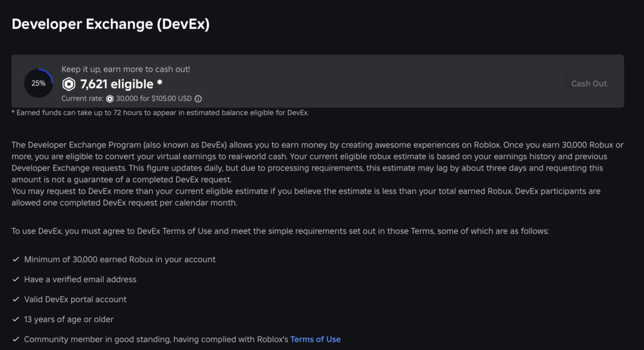Click 'Minimum of 30,000 earned Robux in your account'
The image size is (644, 350).
click(x=119, y=260)
